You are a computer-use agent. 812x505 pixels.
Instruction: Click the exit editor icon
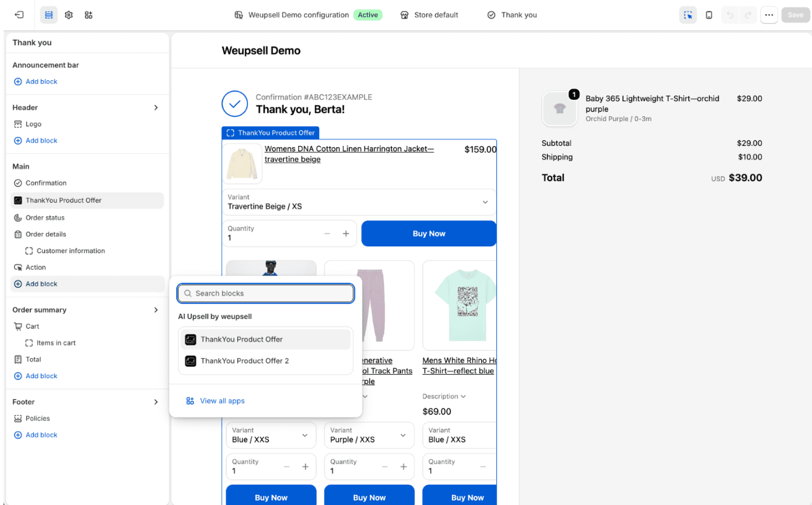coord(19,15)
